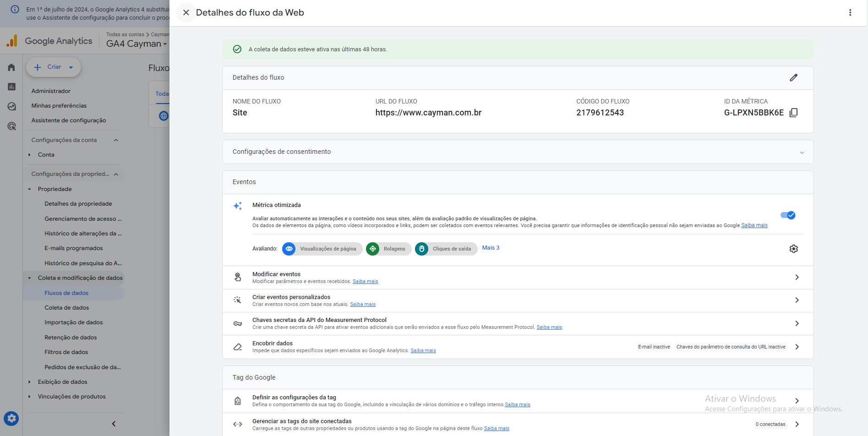Open Saiba mais link for connected site tags
The height and width of the screenshot is (436, 868).
(x=497, y=428)
